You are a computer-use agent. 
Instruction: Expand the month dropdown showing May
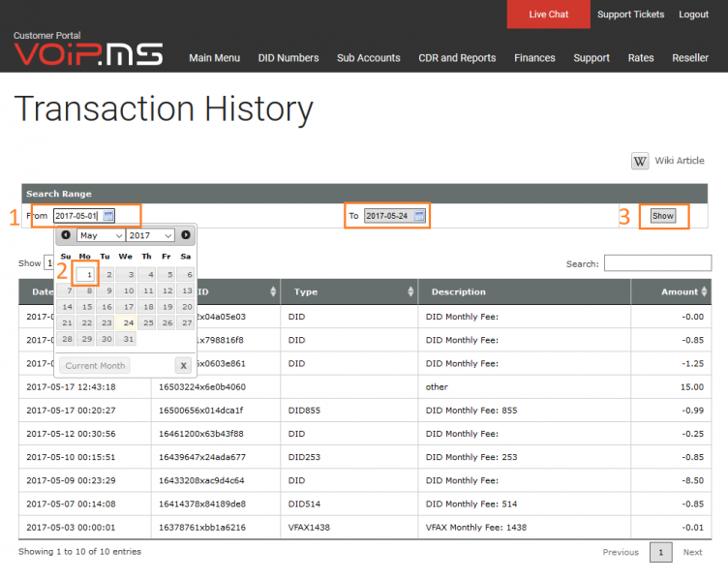coord(101,235)
